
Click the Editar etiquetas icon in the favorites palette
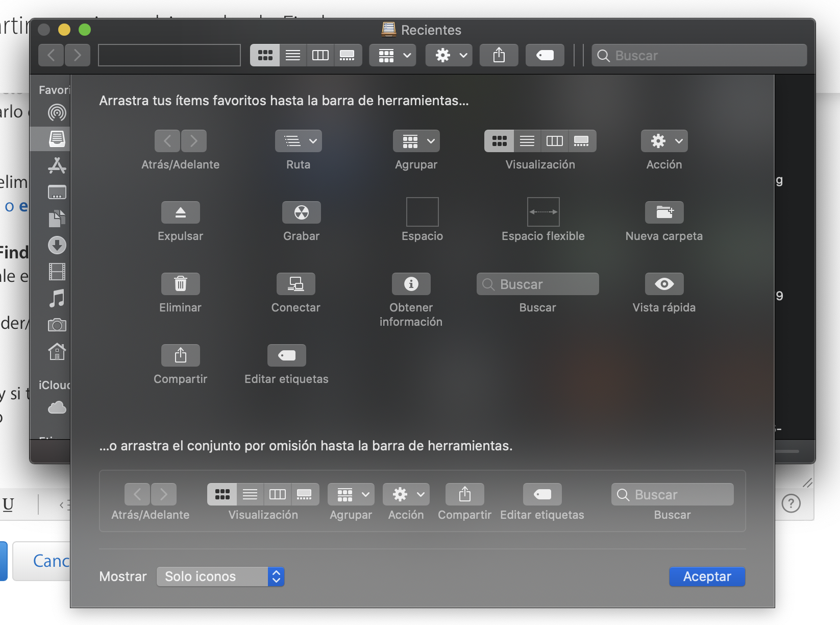click(287, 355)
